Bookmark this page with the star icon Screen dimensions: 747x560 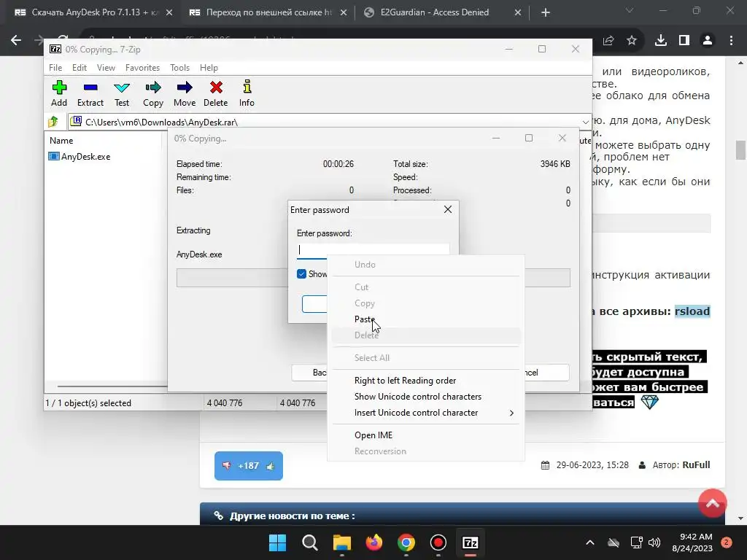pyautogui.click(x=632, y=41)
